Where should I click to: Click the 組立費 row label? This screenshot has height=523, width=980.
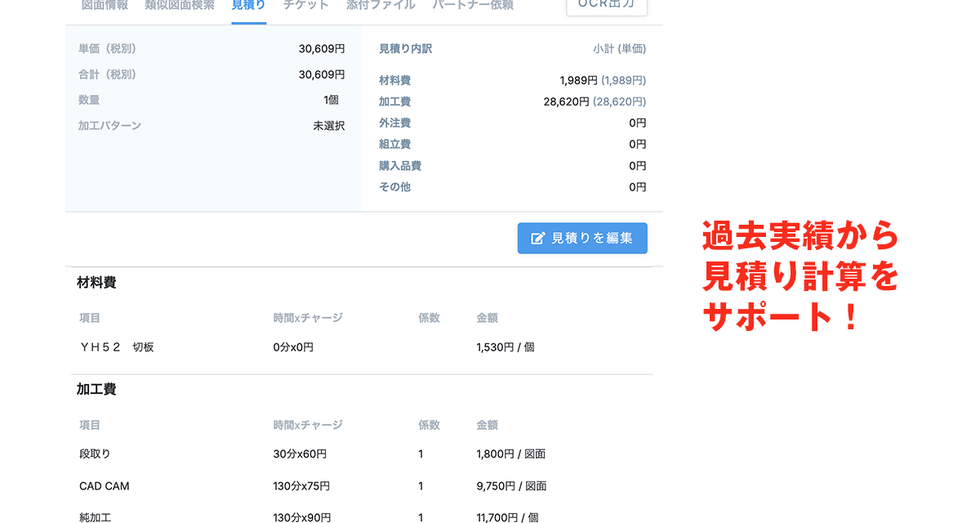(x=394, y=144)
